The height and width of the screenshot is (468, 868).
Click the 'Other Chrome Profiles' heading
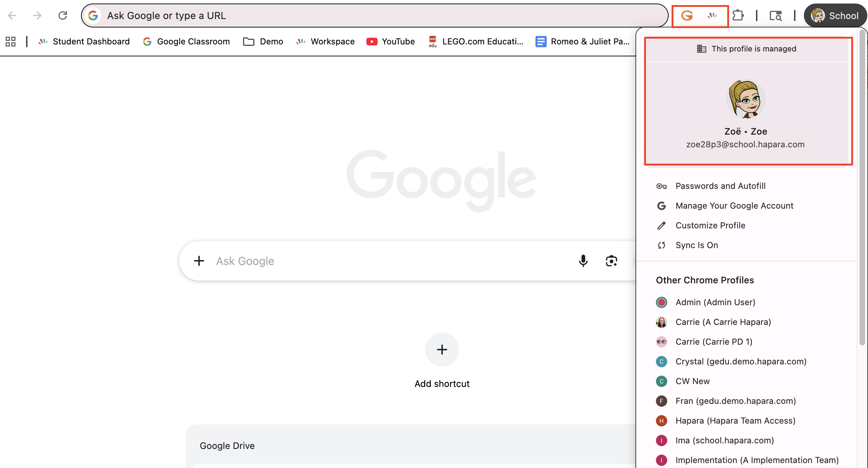pyautogui.click(x=705, y=280)
